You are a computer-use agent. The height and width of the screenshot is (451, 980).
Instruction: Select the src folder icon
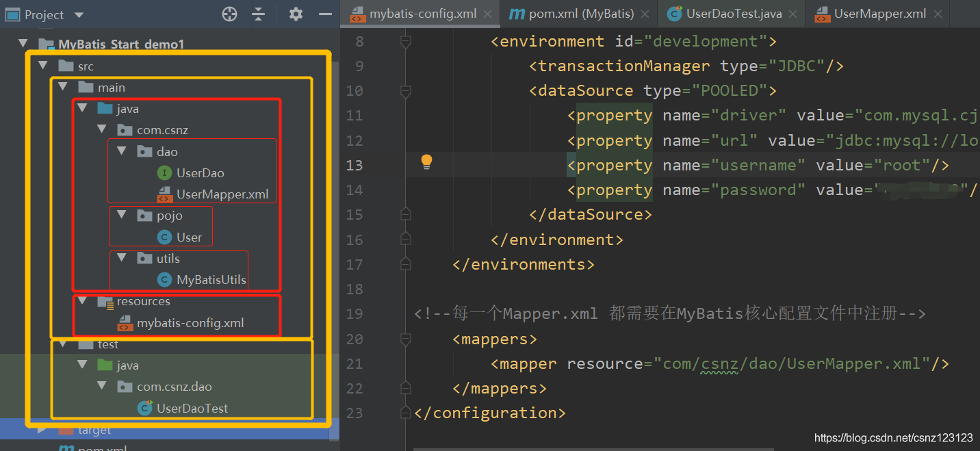(x=66, y=66)
